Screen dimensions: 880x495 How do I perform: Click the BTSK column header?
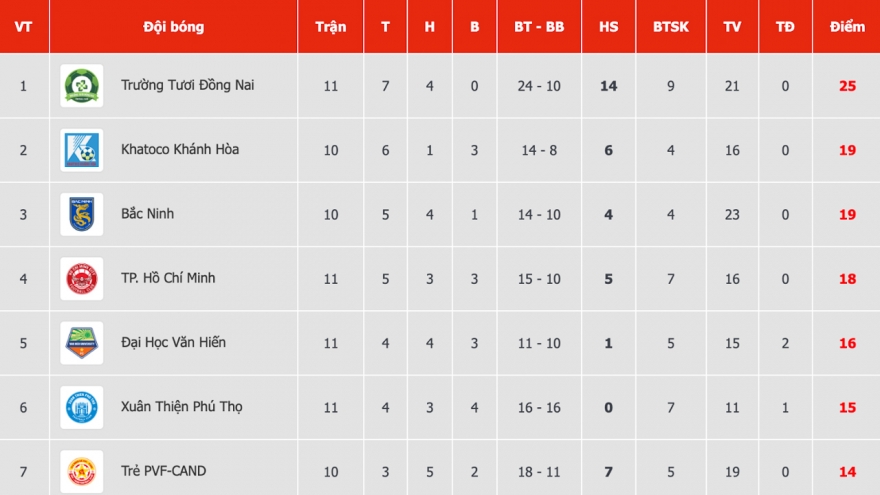671,27
